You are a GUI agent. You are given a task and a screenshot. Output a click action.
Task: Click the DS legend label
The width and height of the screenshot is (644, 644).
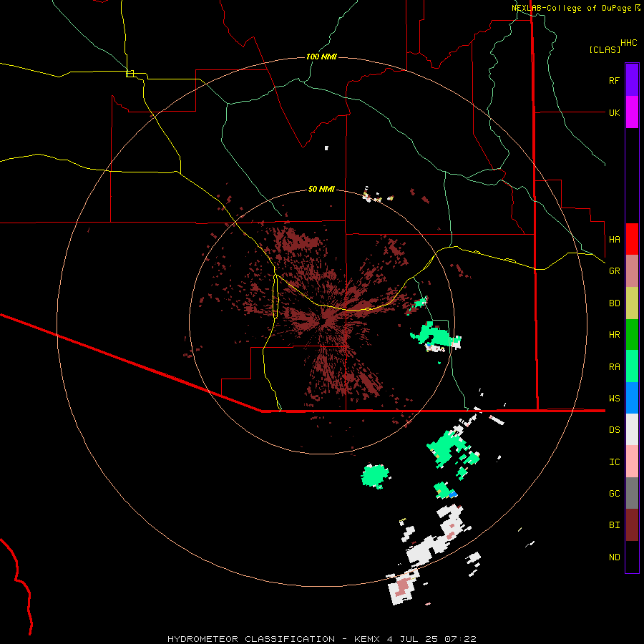[x=614, y=430]
